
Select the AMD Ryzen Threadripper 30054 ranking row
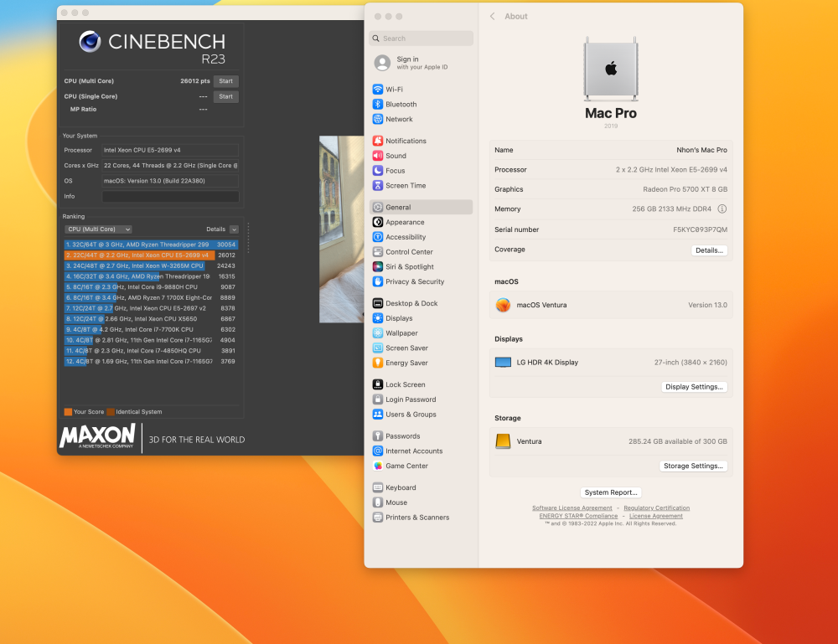tap(151, 245)
